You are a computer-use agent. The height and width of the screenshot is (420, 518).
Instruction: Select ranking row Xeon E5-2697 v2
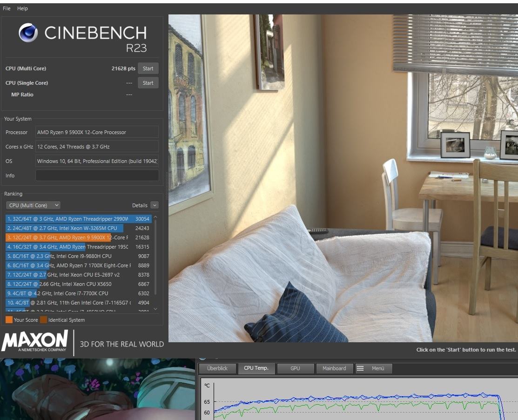tap(78, 275)
